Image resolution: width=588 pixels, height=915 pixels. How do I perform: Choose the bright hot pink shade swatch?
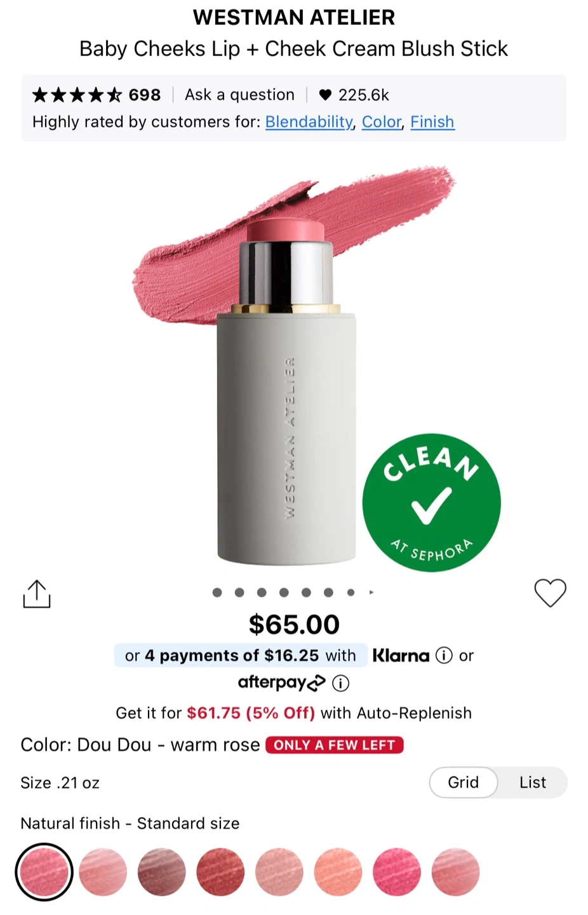click(x=396, y=872)
